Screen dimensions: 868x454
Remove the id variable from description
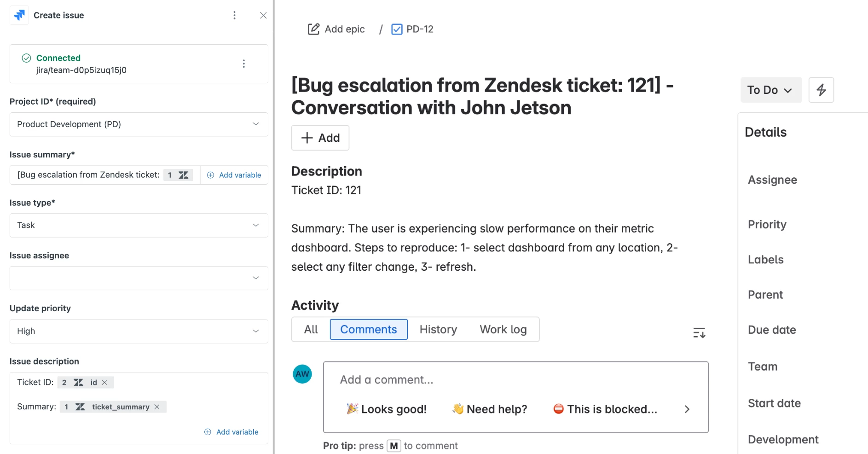(105, 382)
